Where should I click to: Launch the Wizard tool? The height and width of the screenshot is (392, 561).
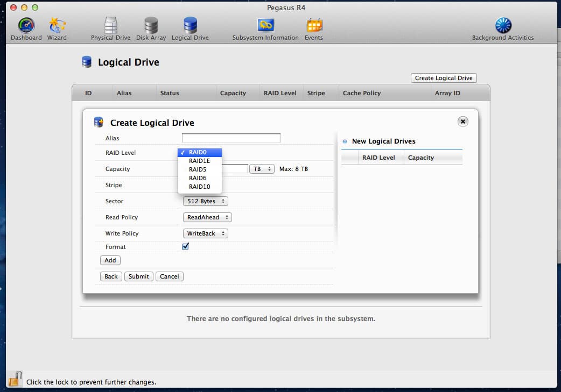pyautogui.click(x=57, y=29)
